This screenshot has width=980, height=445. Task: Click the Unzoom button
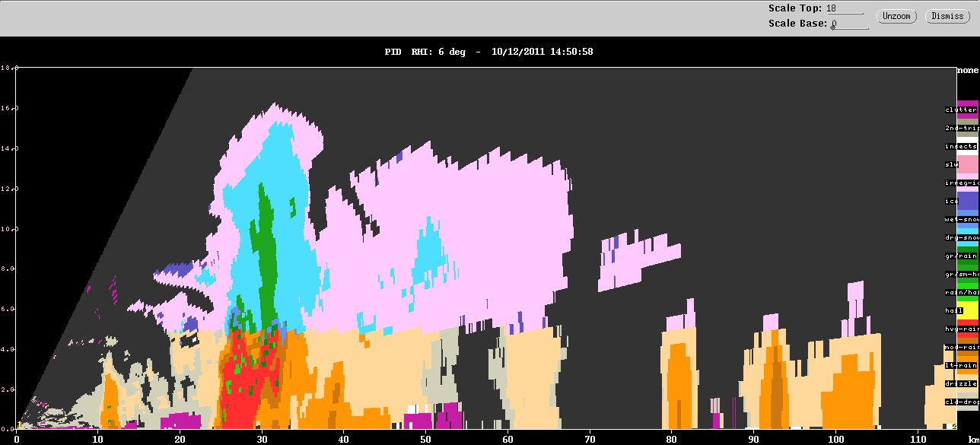pyautogui.click(x=896, y=16)
